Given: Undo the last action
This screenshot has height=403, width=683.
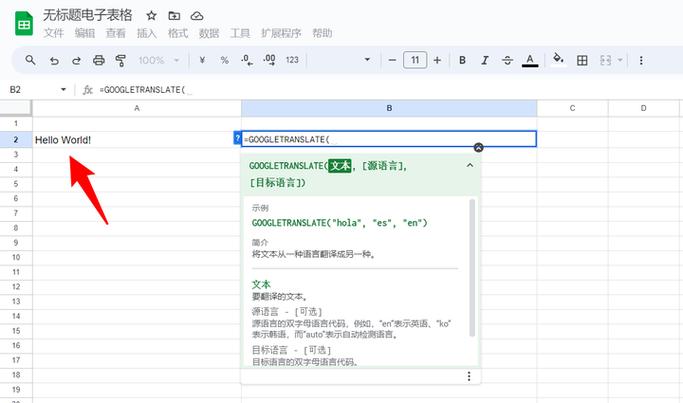Looking at the screenshot, I should (x=54, y=60).
